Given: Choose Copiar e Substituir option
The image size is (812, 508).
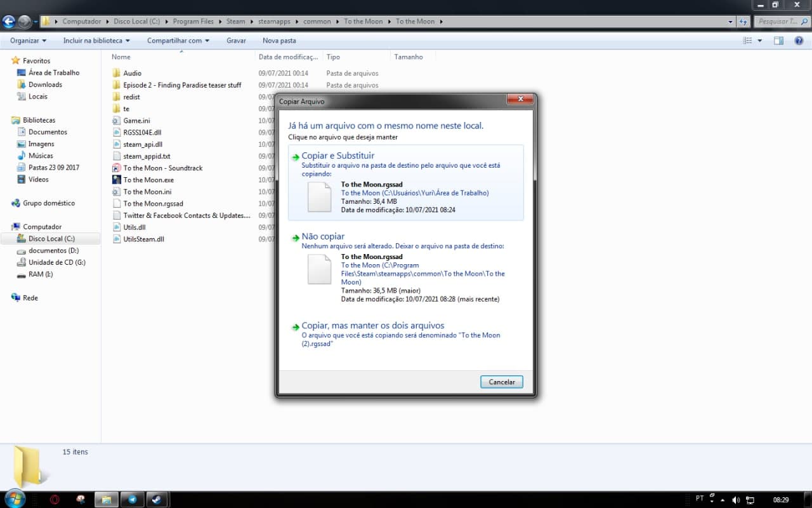Looking at the screenshot, I should pyautogui.click(x=406, y=183).
